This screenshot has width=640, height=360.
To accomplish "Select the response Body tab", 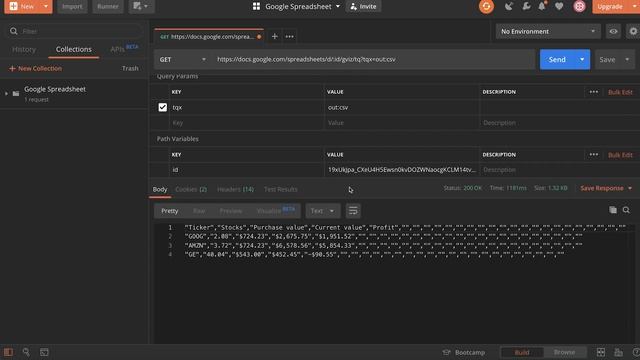I will pos(160,189).
